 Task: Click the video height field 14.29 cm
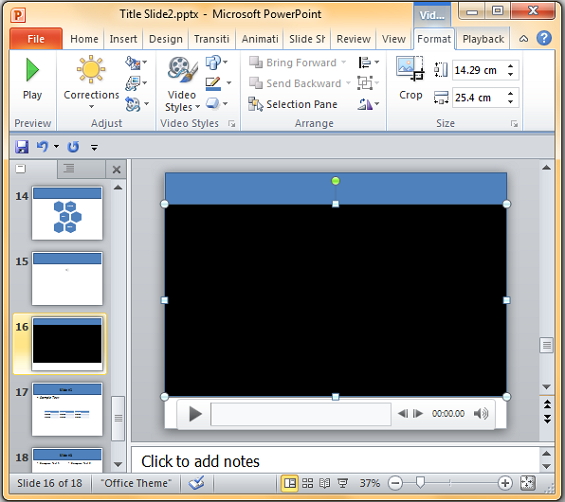[x=479, y=70]
